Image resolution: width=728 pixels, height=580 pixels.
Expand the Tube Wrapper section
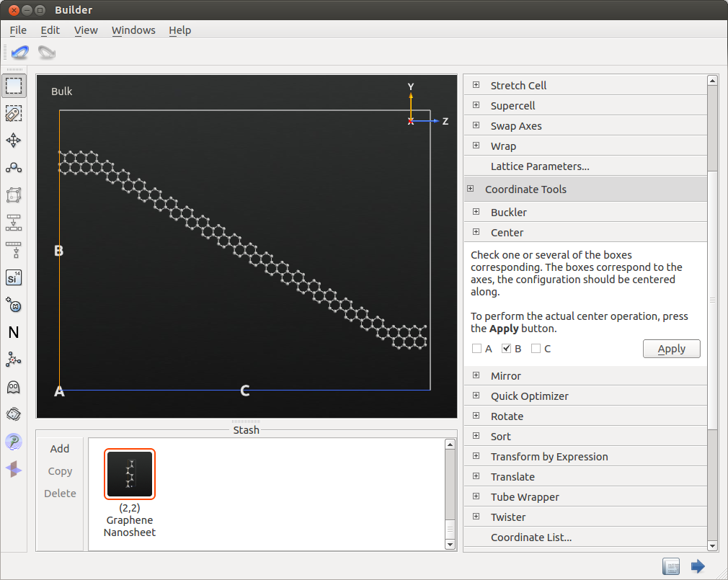476,496
